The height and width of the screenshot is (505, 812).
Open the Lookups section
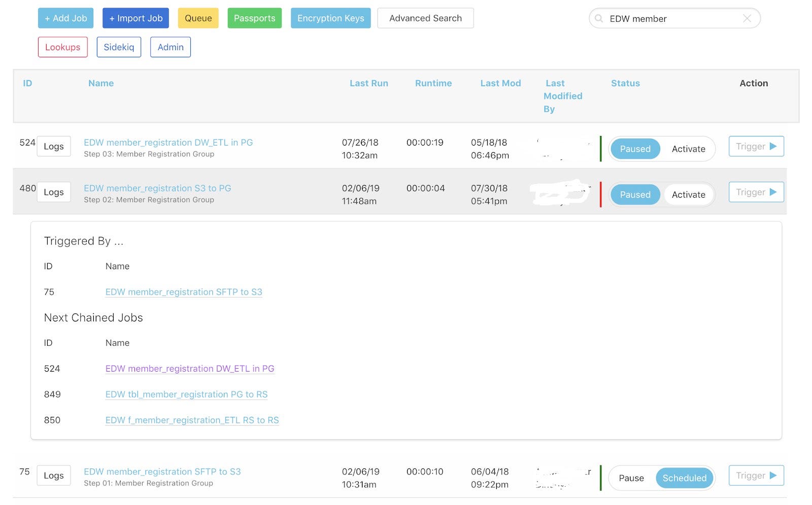(63, 47)
